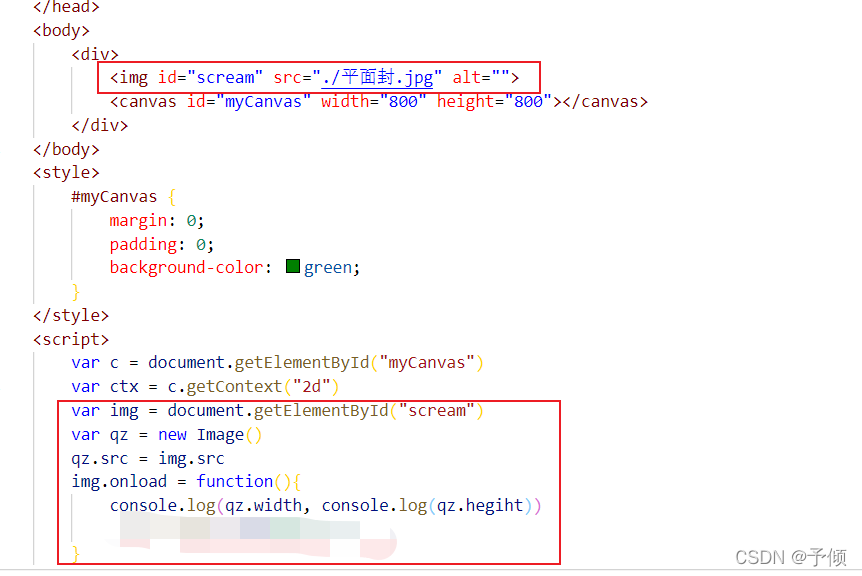
Task: Click the 'function' keyword
Action: pyautogui.click(x=235, y=481)
